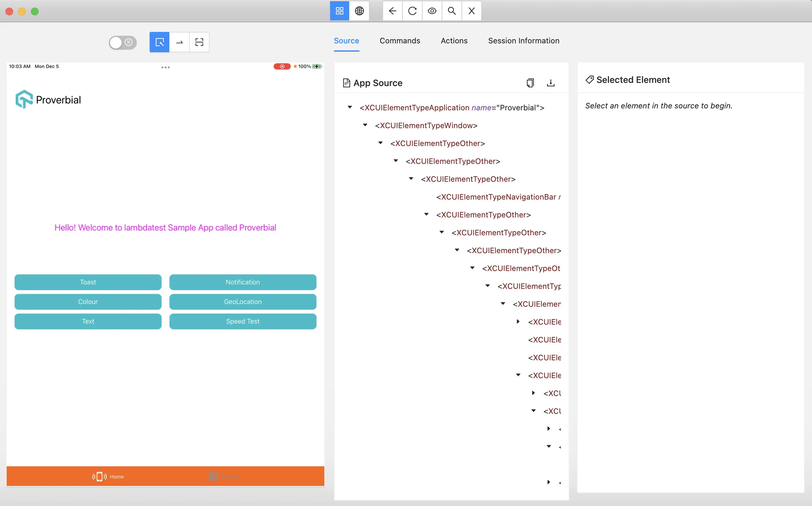The height and width of the screenshot is (506, 812).
Task: Activate Select Elements pointer tool
Action: (x=159, y=42)
